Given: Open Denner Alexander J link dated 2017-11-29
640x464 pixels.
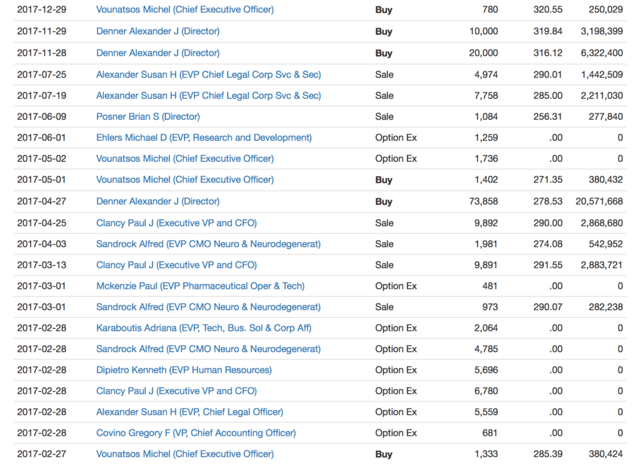Looking at the screenshot, I should tap(158, 31).
